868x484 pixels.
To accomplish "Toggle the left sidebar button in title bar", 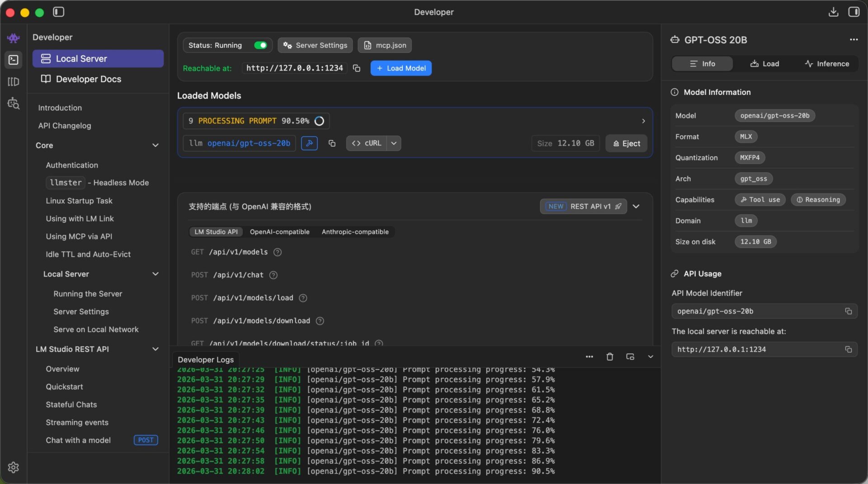I will [x=59, y=12].
